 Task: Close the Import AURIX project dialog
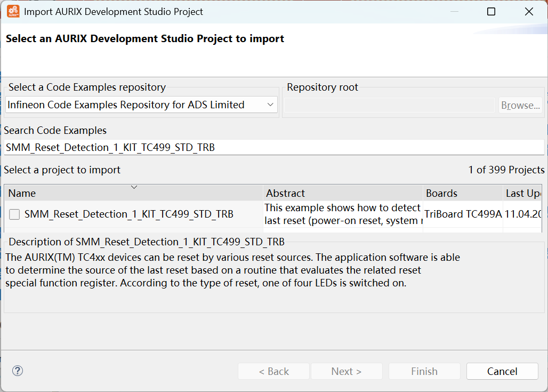[x=529, y=11]
